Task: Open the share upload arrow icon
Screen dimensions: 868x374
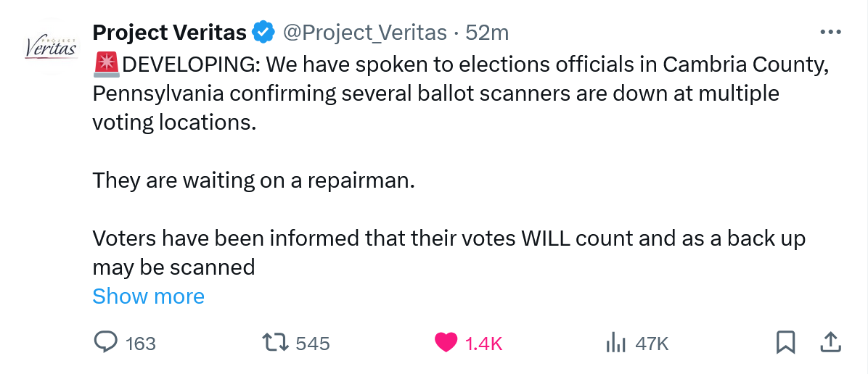Action: tap(830, 341)
